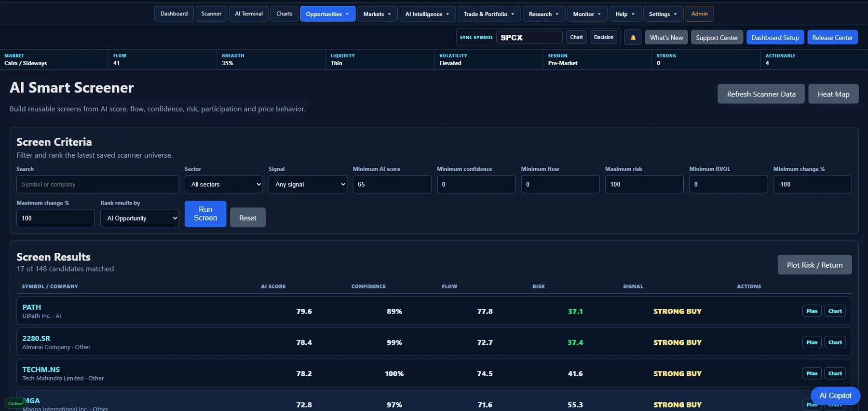Open the Admin section
Image resolution: width=868 pixels, height=411 pixels.
tap(699, 14)
